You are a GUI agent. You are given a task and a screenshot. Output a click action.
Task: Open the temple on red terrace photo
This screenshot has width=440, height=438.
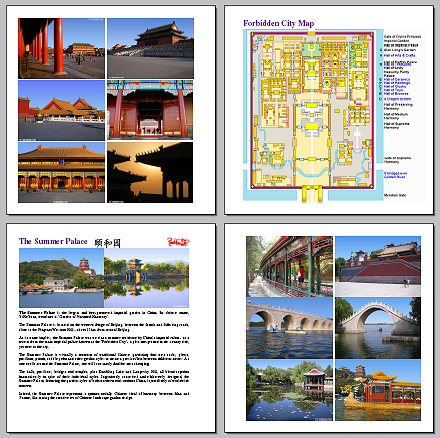pos(378,266)
